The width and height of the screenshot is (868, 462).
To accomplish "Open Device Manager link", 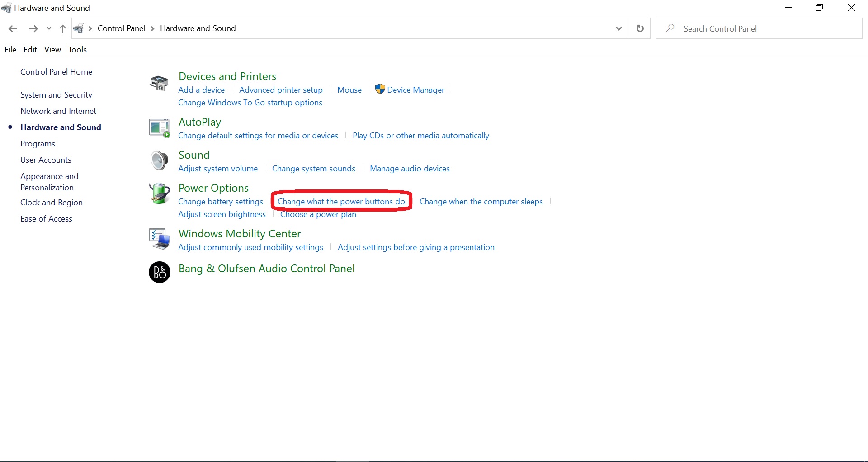I will 415,90.
